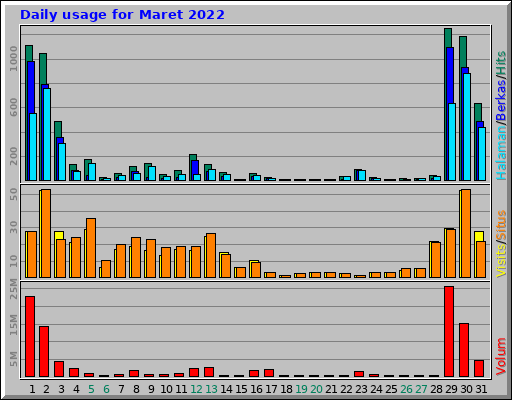Select day label "18" on x-axis
Viewport: 512px width, 400px height.
coord(286,389)
